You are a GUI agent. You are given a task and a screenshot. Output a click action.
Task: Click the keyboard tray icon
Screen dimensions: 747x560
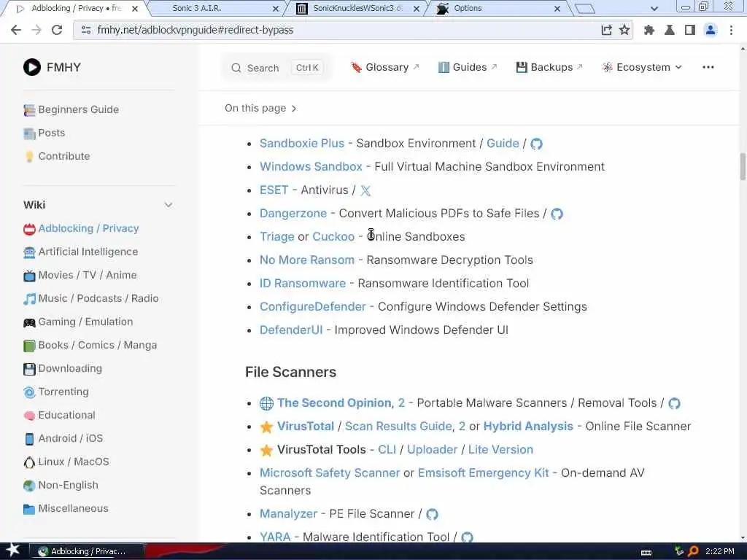646,552
